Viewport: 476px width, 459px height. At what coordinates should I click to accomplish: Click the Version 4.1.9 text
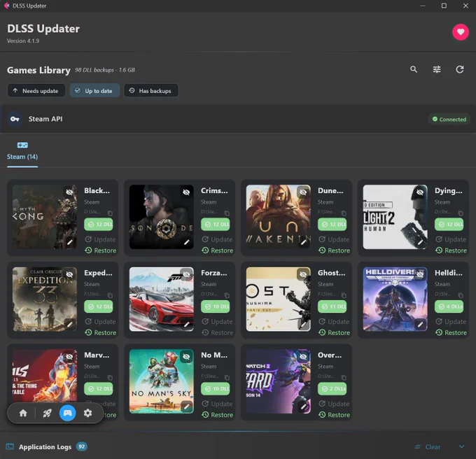(23, 41)
